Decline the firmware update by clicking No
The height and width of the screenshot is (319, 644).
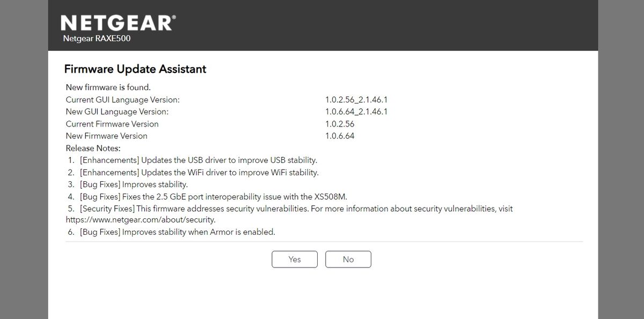pos(348,259)
